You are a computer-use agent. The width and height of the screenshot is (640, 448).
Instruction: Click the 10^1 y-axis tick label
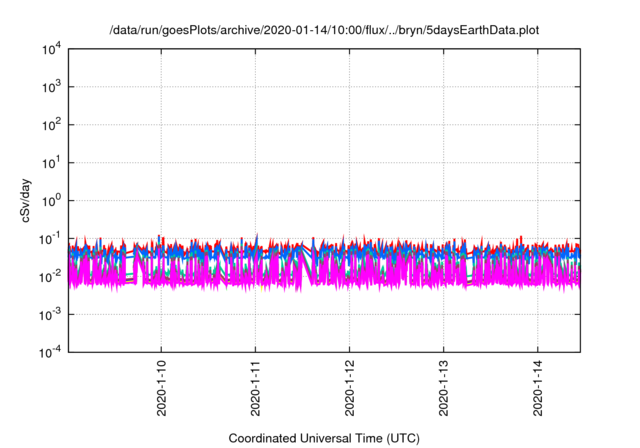pyautogui.click(x=50, y=162)
